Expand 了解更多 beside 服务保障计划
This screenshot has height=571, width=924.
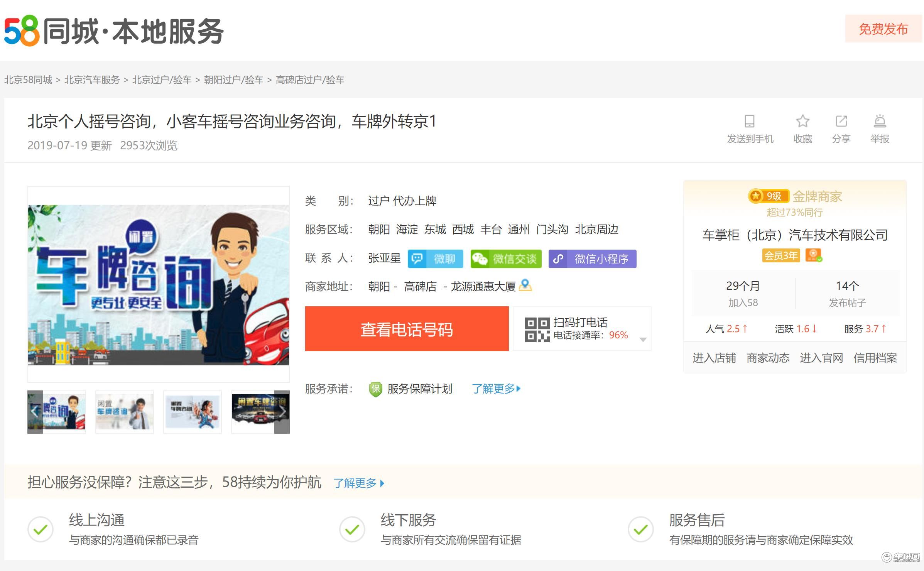(496, 389)
